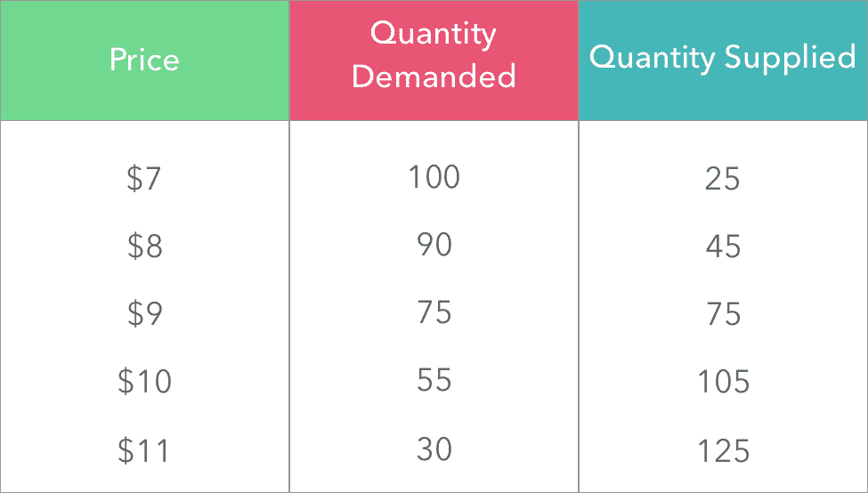Select quantity demanded value 55
This screenshot has height=493, width=868.
[434, 380]
